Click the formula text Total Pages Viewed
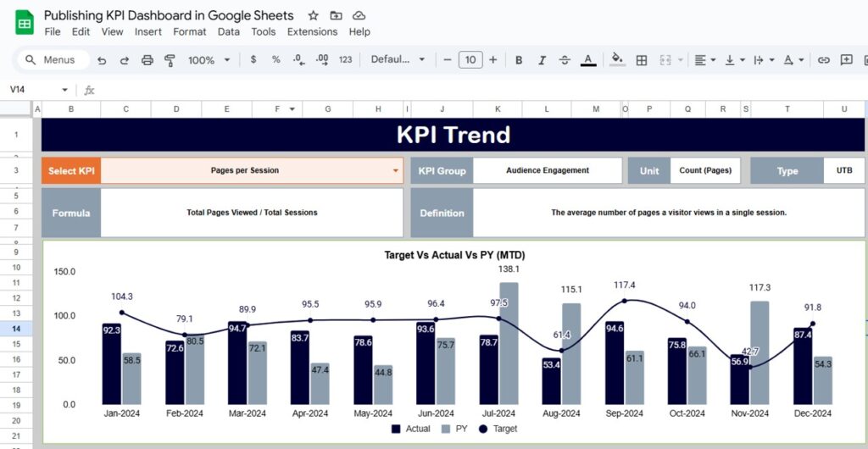 pos(252,213)
